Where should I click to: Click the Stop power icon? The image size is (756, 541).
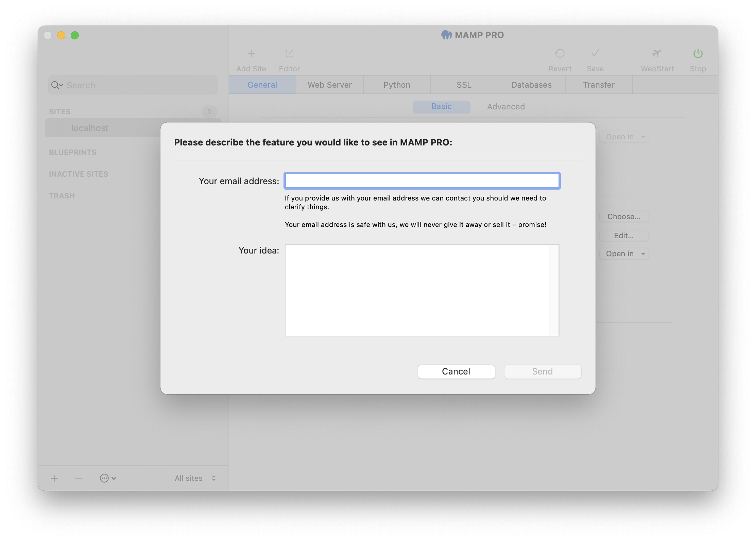[698, 53]
